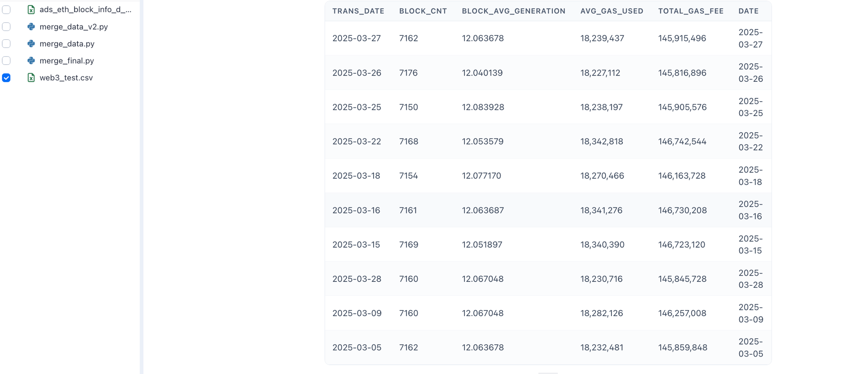Uncheck the web3_test.csv checkbox
Screen dimensions: 868x374
(6, 78)
